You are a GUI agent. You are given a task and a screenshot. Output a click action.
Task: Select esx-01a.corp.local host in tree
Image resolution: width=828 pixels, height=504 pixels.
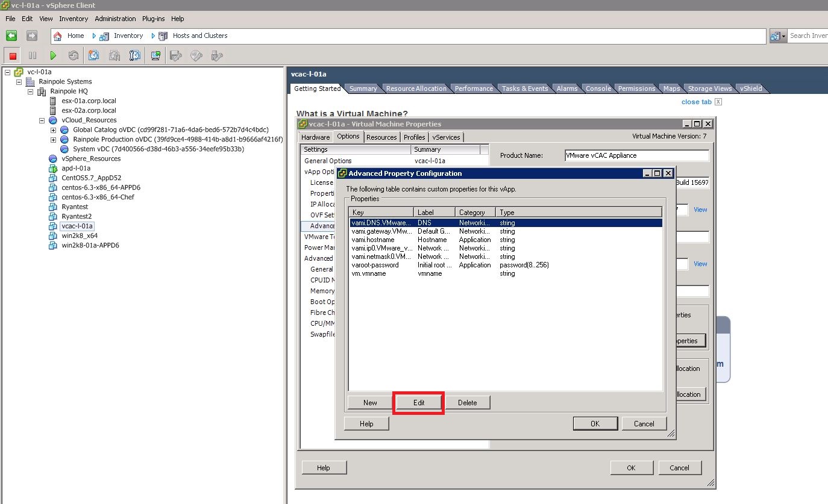click(x=89, y=101)
